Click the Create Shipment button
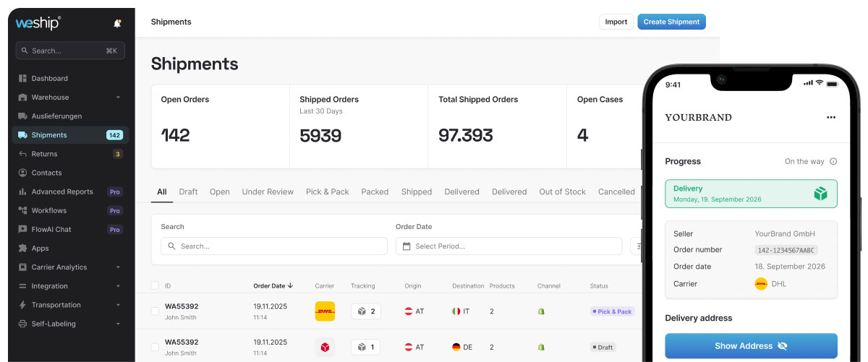Viewport: 868px width, 362px height. tap(671, 22)
